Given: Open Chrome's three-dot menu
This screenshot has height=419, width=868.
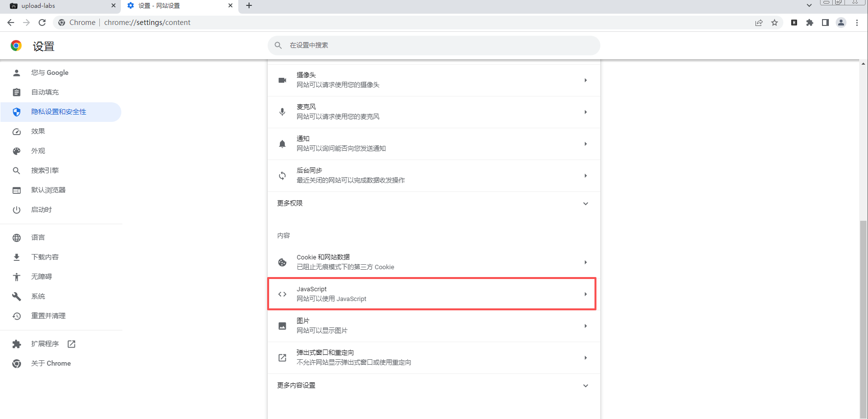Looking at the screenshot, I should (857, 23).
